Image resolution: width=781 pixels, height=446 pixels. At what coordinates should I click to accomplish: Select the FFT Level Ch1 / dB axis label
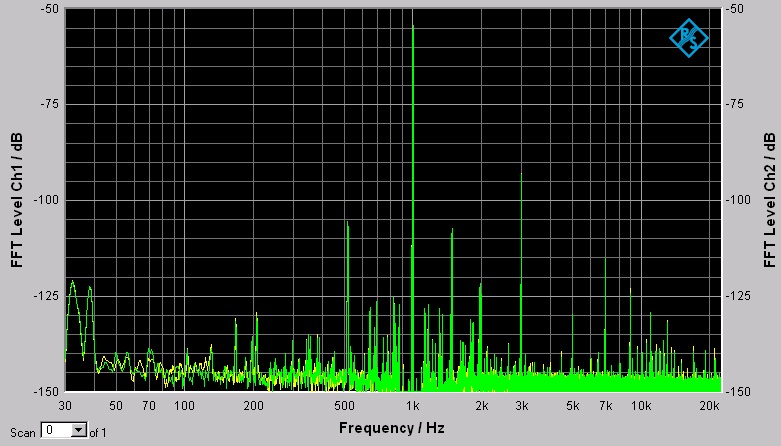coord(17,200)
